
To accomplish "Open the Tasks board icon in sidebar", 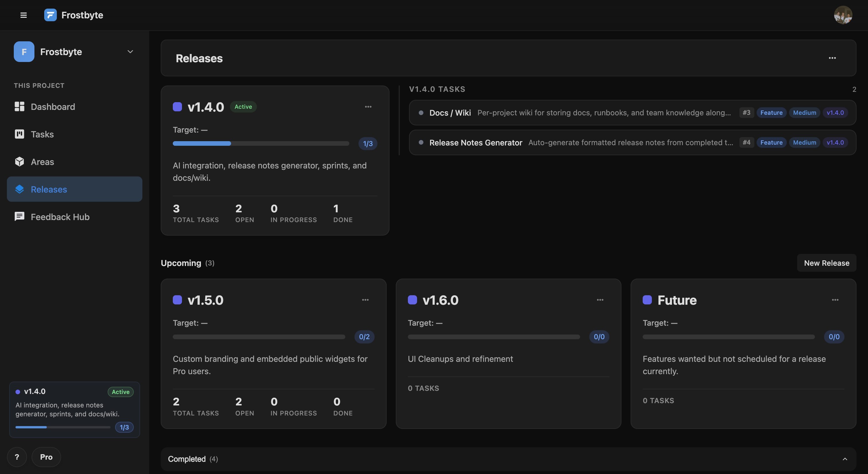I will pyautogui.click(x=20, y=134).
